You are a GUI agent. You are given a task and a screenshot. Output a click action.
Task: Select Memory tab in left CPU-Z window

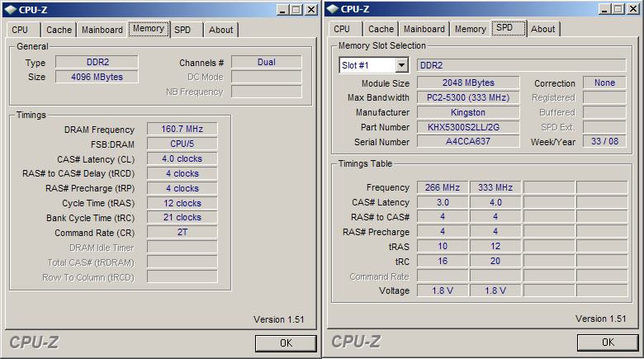(149, 29)
